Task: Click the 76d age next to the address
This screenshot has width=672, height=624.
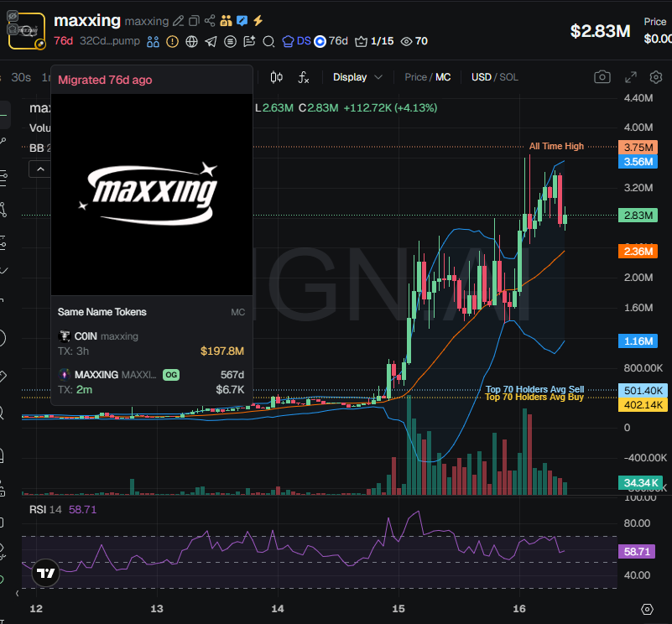Action: (63, 41)
